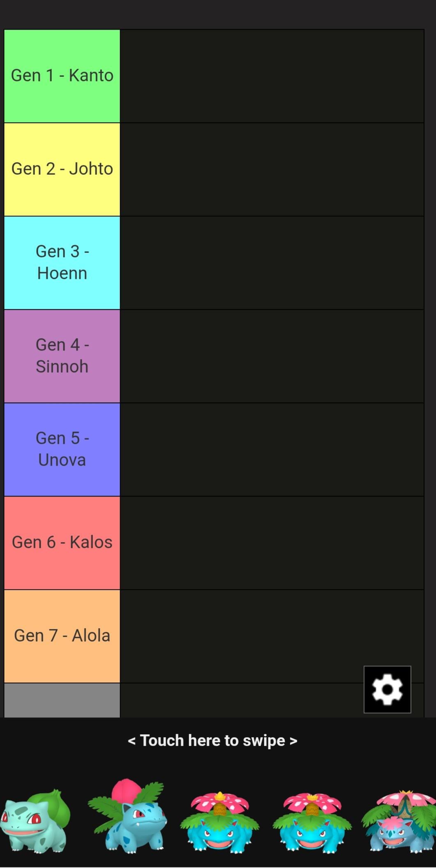Image resolution: width=436 pixels, height=868 pixels.
Task: Click the empty Johto tier row
Action: (x=272, y=169)
